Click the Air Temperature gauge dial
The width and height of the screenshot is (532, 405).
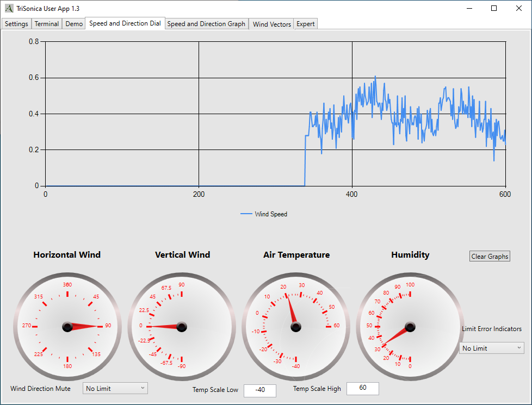point(296,326)
